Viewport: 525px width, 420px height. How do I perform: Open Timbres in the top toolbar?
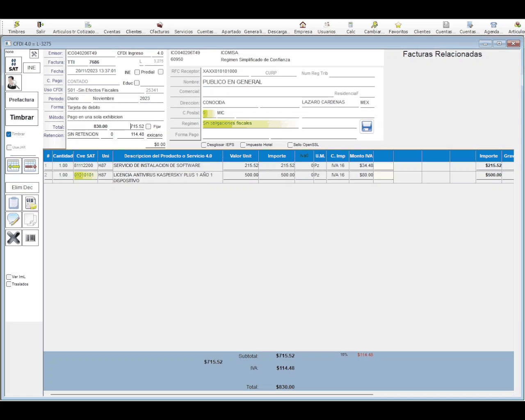click(16, 27)
